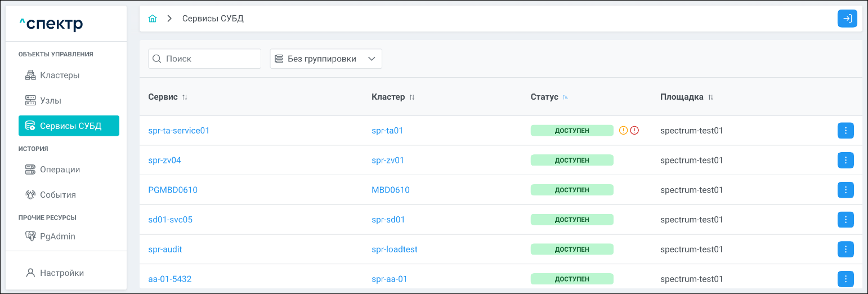Open События in sidebar
868x294 pixels.
point(57,195)
